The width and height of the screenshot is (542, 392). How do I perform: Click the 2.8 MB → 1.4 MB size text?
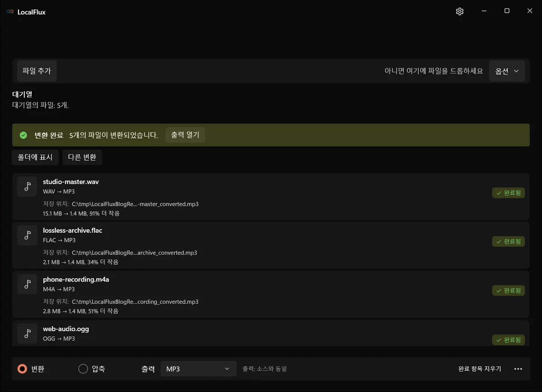tap(80, 311)
